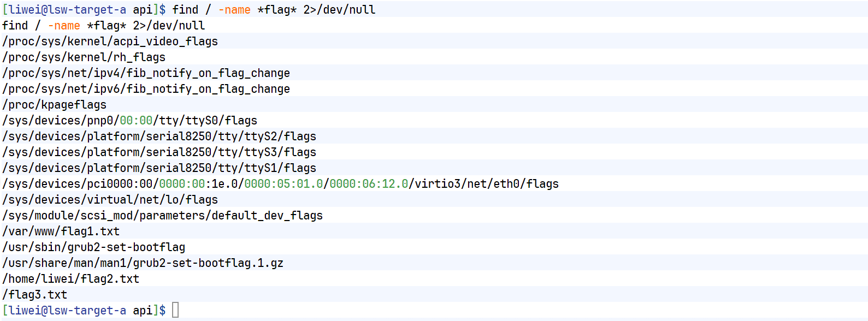Click the ipv4 fib_notify_on_flag_change line
Image resolution: width=868 pixels, height=321 pixels.
[x=146, y=73]
